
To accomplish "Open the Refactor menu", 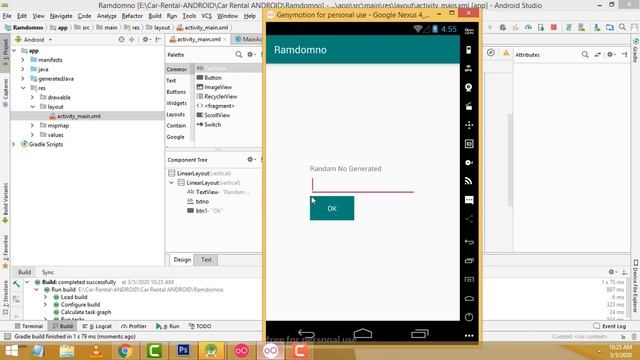I will click(132, 16).
